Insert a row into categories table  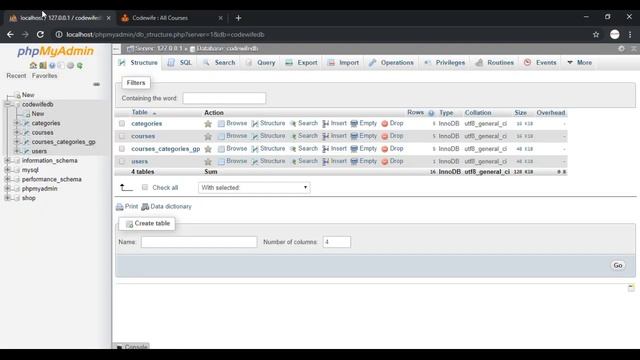(x=334, y=123)
